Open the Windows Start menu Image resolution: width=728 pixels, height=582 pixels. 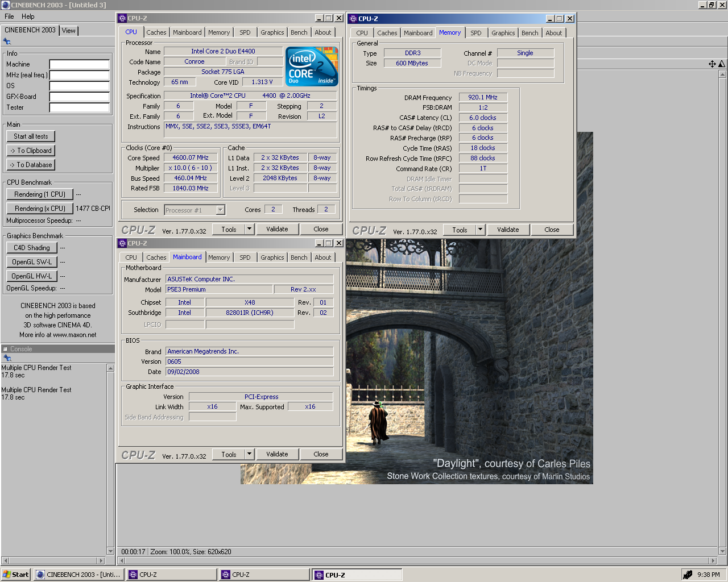15,575
